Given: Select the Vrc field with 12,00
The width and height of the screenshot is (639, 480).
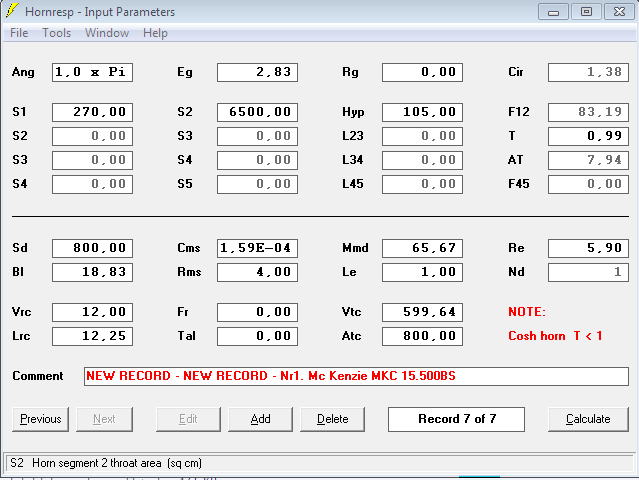Looking at the screenshot, I should tap(92, 313).
